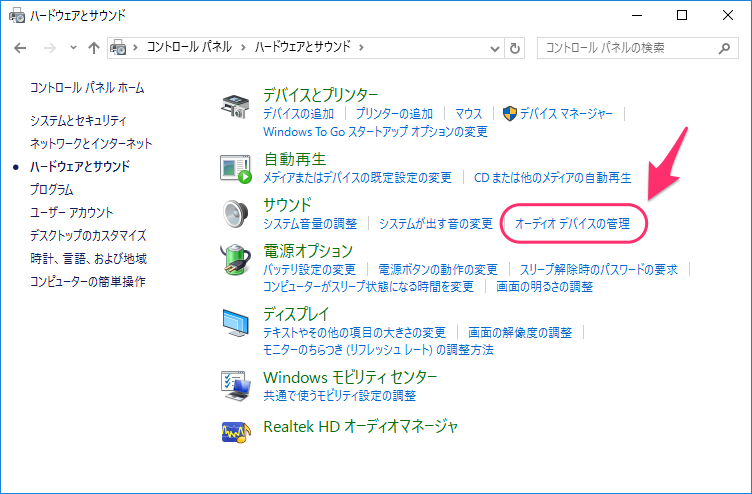Click the Devices and Printers category icon
The image size is (752, 494).
pos(235,106)
